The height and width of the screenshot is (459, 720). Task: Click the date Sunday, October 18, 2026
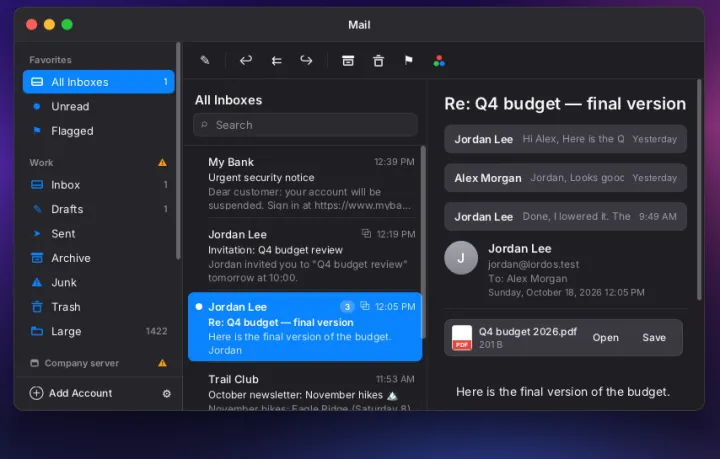(566, 292)
